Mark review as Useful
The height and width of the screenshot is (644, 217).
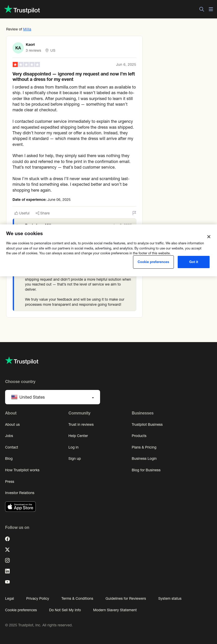click(22, 213)
